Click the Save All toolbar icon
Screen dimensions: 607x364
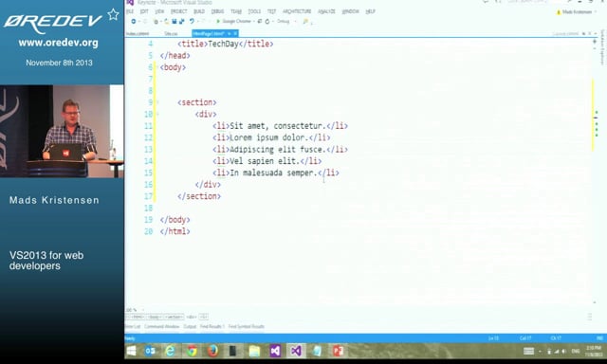click(181, 21)
